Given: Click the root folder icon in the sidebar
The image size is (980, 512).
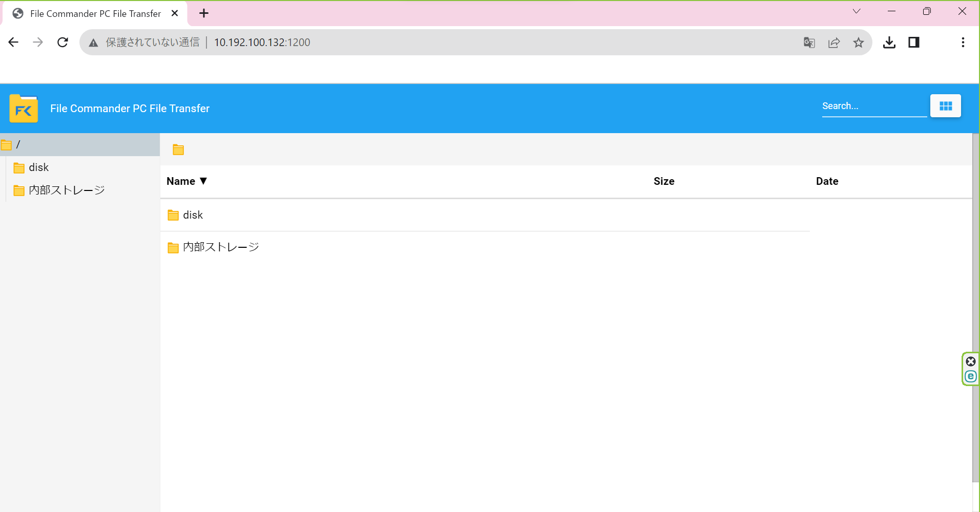Looking at the screenshot, I should [6, 145].
